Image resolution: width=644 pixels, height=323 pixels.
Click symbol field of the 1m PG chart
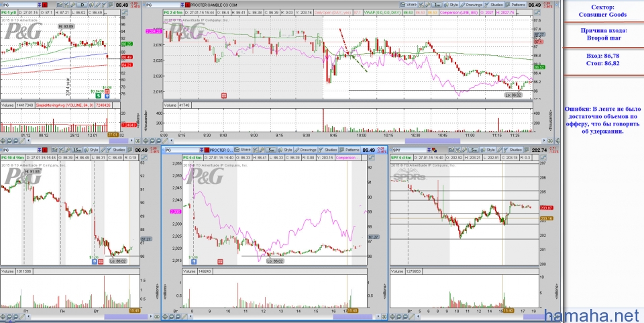point(162,5)
